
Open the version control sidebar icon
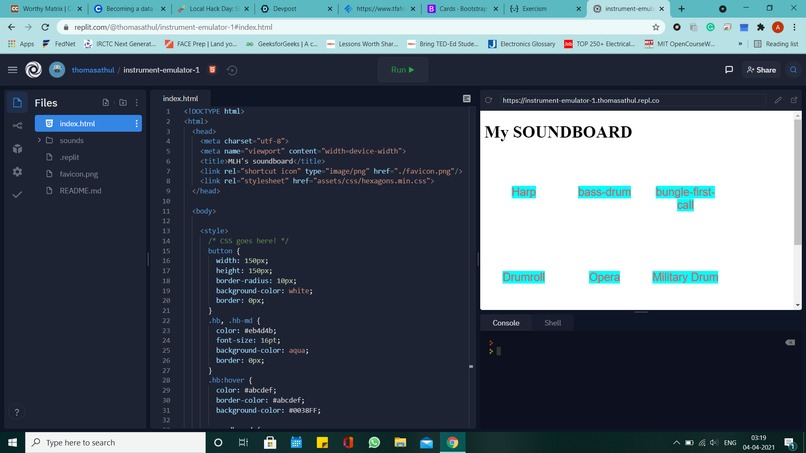[17, 125]
